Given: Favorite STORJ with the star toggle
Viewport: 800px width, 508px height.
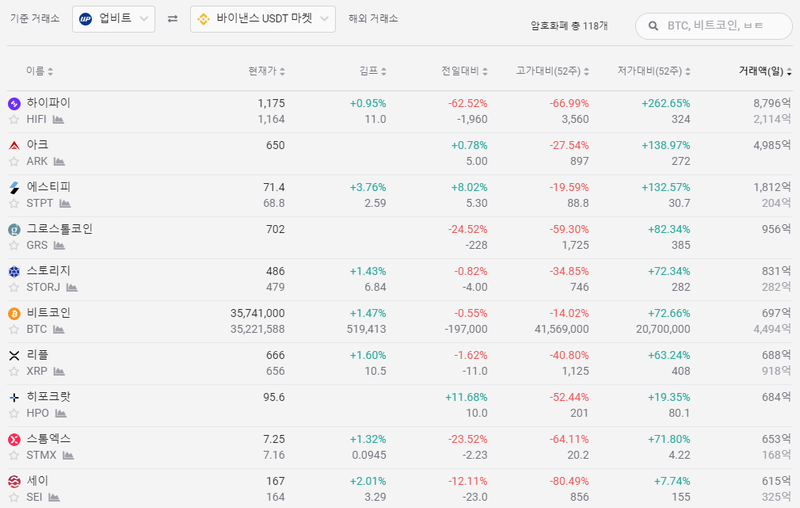Looking at the screenshot, I should pos(14,288).
